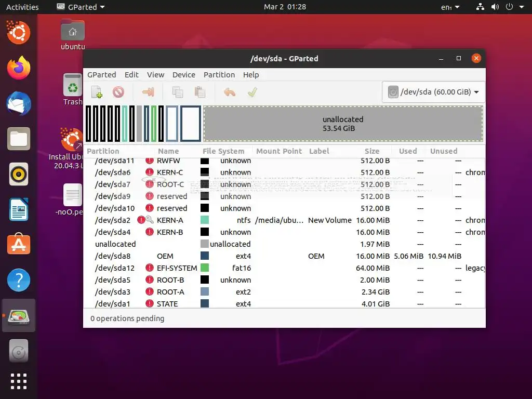
Task: Click the Resize/Move toolbar icon
Action: tap(148, 92)
